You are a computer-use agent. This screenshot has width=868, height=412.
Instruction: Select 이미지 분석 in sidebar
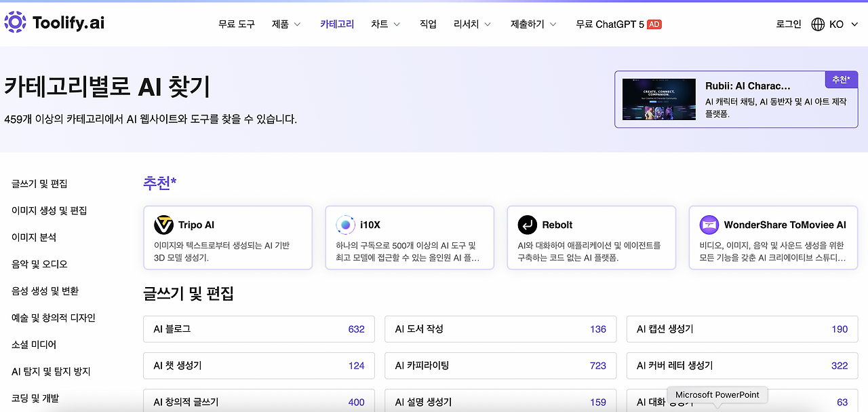click(34, 237)
